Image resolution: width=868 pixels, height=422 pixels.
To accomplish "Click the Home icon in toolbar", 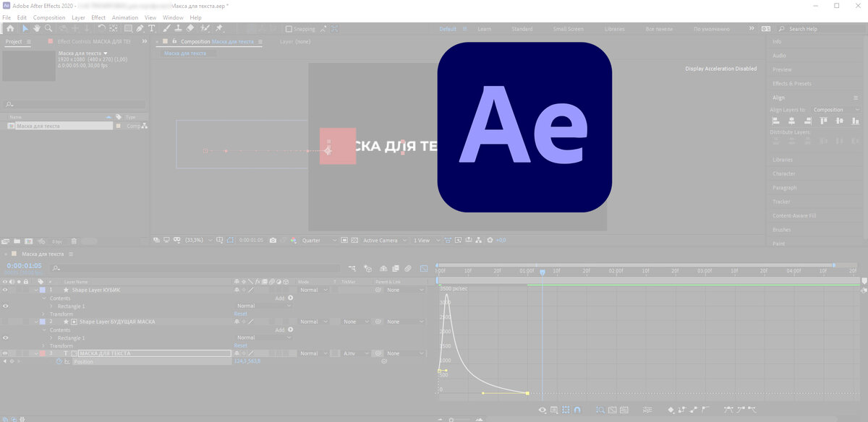I will pyautogui.click(x=10, y=29).
